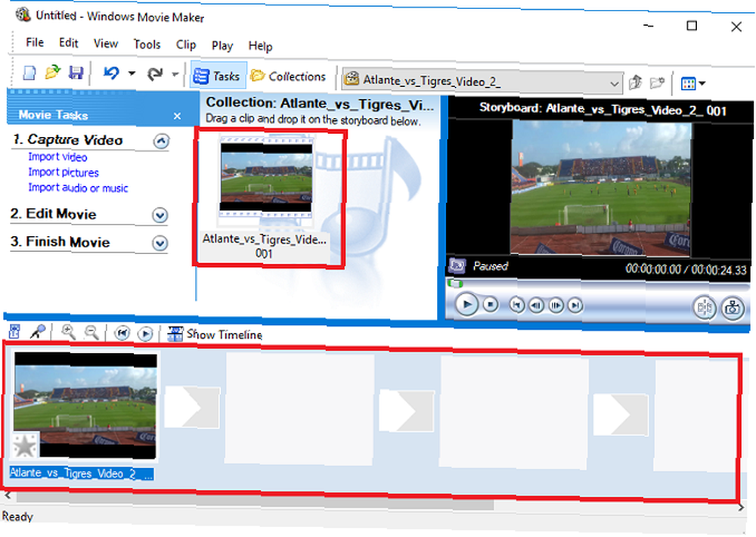The image size is (756, 537).
Task: Step to Next Frame in the preview
Action: (x=556, y=306)
